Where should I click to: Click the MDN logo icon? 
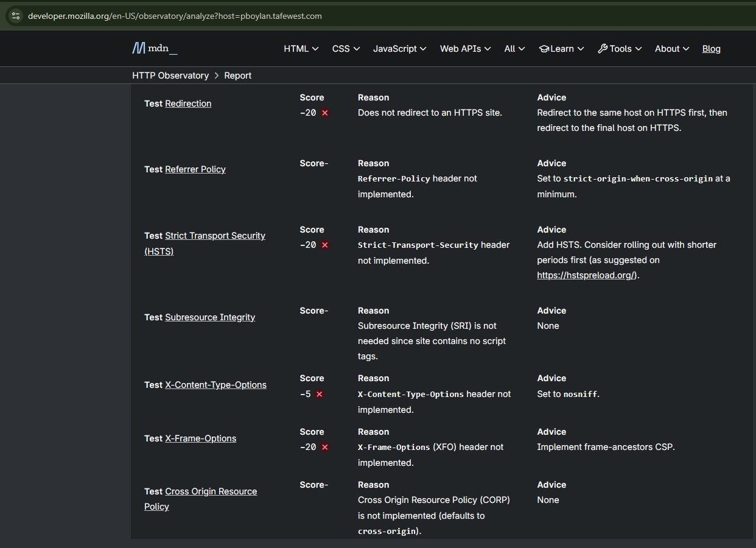click(139, 49)
